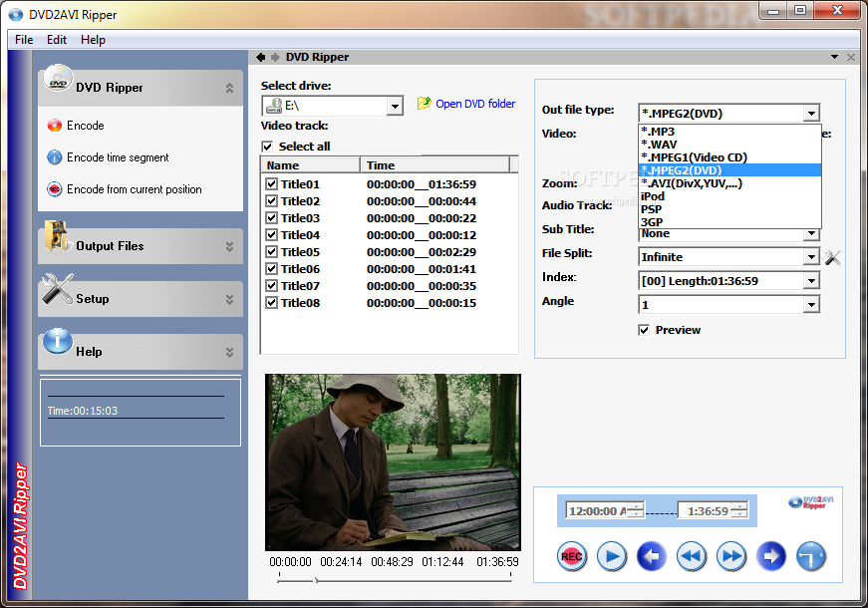
Task: Open the File Split dropdown
Action: click(x=811, y=257)
